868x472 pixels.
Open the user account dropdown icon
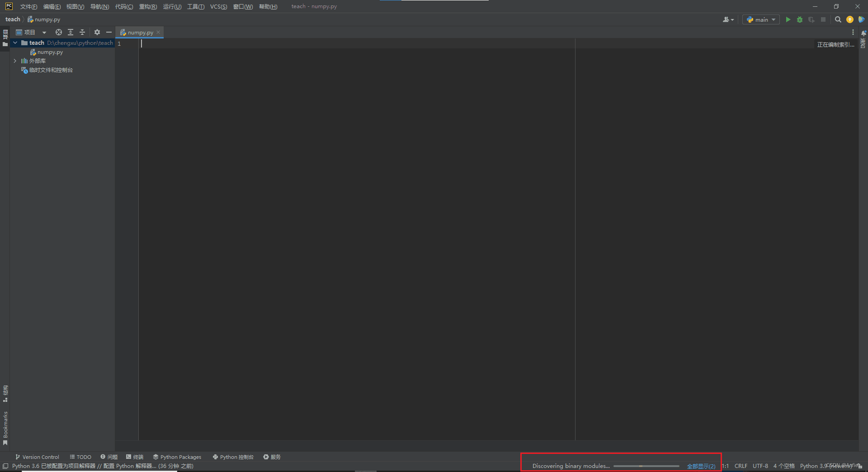pyautogui.click(x=728, y=19)
